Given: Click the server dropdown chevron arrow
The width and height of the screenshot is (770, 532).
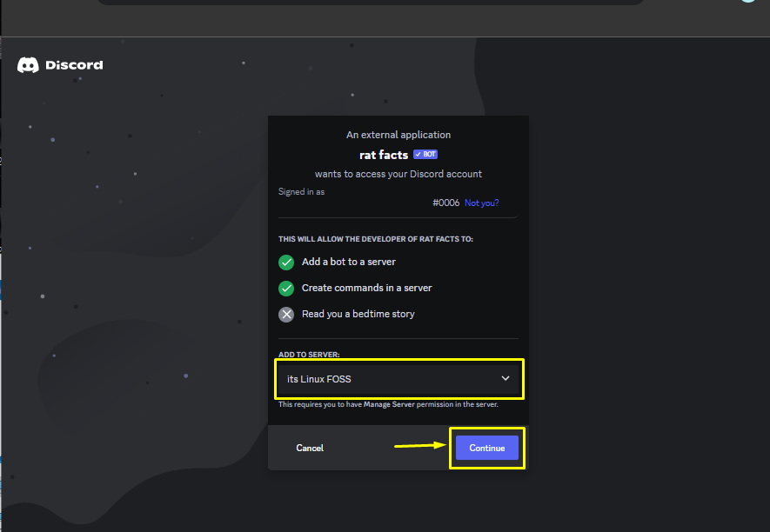Looking at the screenshot, I should [x=506, y=378].
